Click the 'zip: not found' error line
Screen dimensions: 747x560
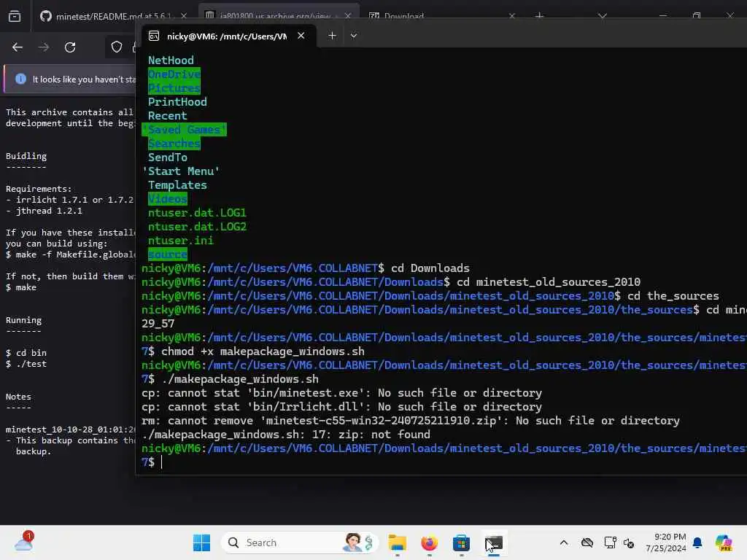coord(286,435)
